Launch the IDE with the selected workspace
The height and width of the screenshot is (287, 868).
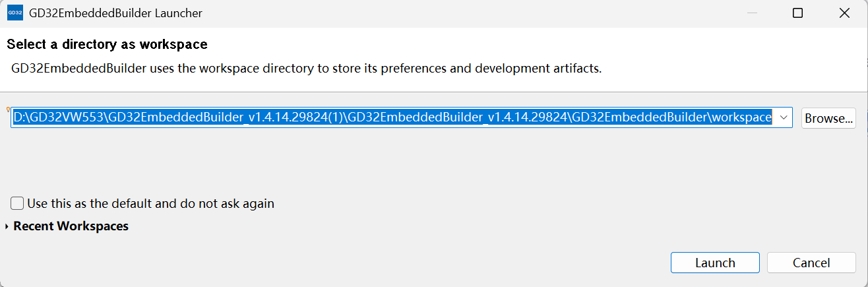point(715,263)
